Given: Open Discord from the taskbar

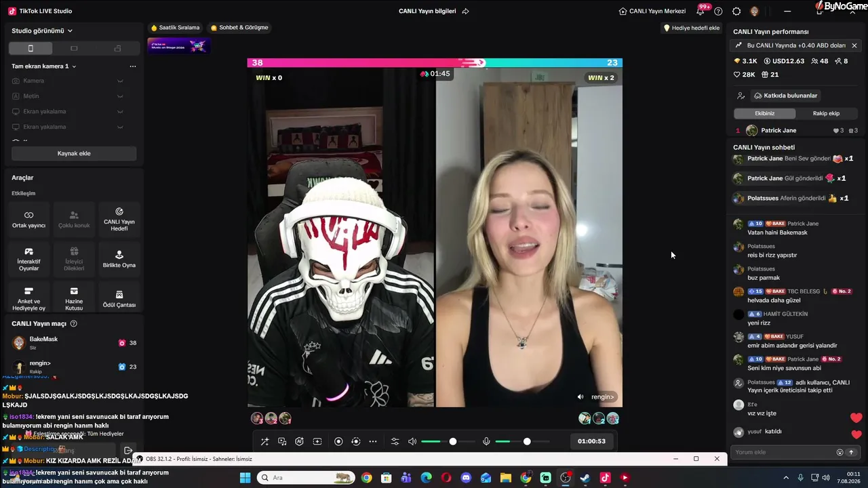Looking at the screenshot, I should [466, 478].
